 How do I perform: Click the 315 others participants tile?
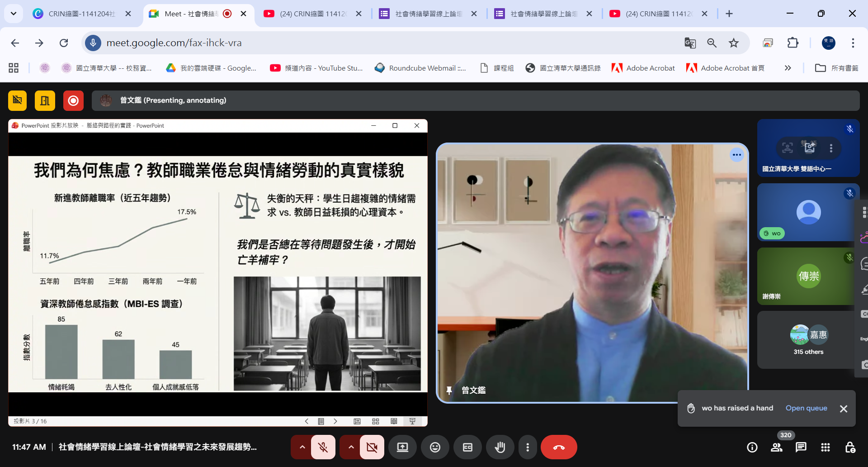[x=808, y=340]
